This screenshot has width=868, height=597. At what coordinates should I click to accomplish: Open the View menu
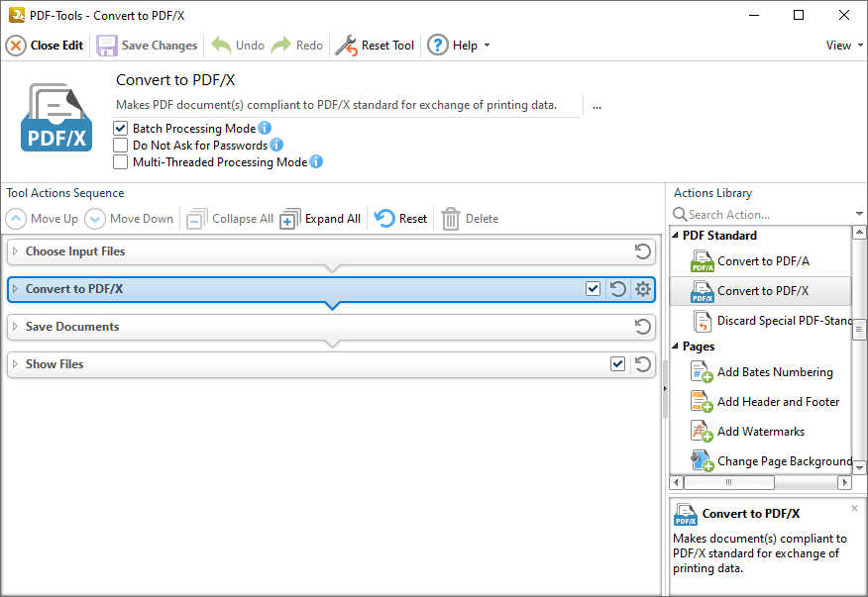[x=843, y=46]
